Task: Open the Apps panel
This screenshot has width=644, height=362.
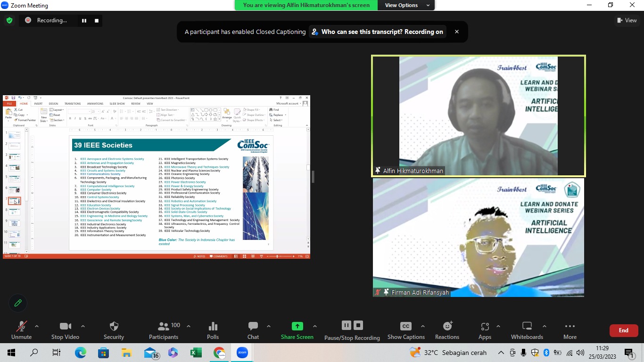Action: point(485,330)
